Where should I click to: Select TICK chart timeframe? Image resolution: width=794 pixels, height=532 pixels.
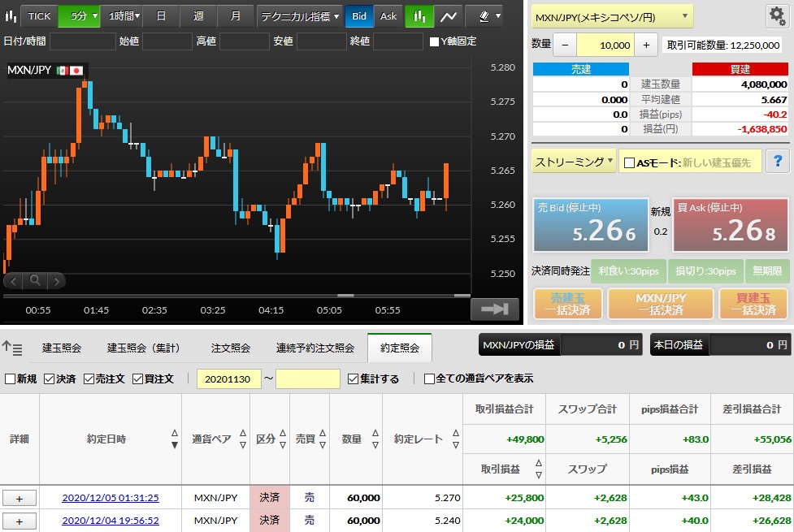39,16
